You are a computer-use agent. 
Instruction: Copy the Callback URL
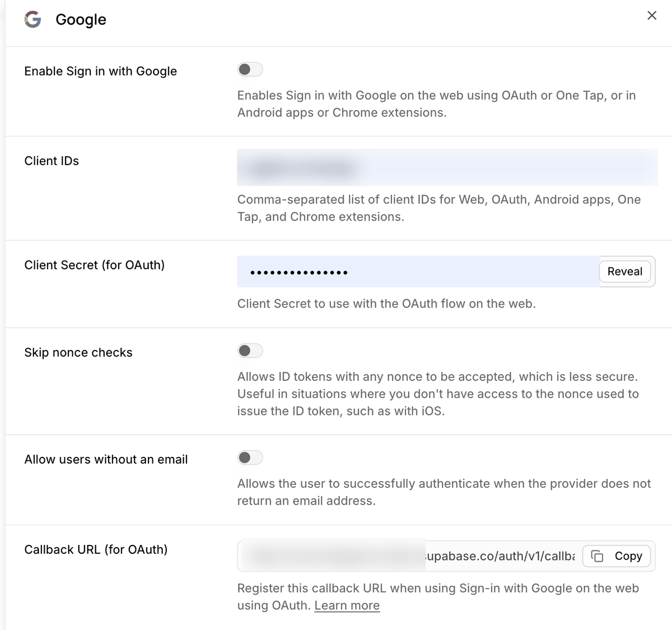point(617,556)
